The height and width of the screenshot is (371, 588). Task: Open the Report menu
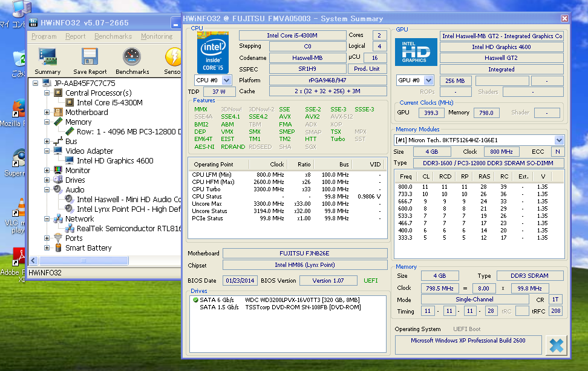(76, 36)
